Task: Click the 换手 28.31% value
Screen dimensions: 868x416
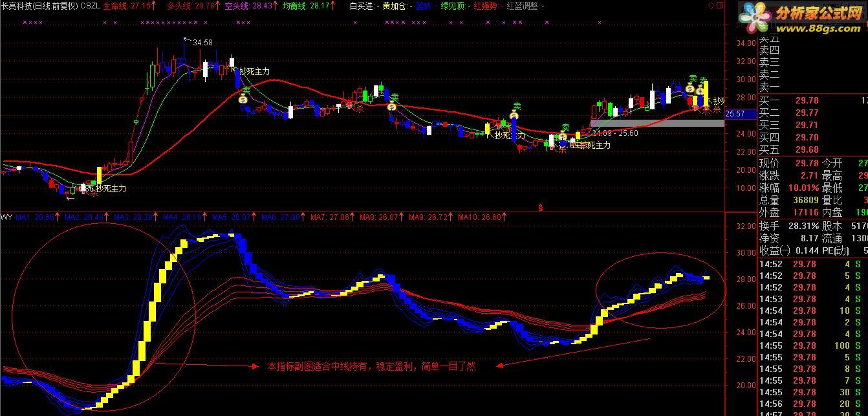Action: [x=803, y=226]
